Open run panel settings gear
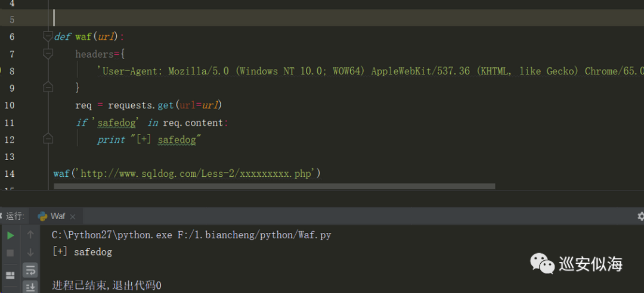This screenshot has width=644, height=293. [x=640, y=216]
